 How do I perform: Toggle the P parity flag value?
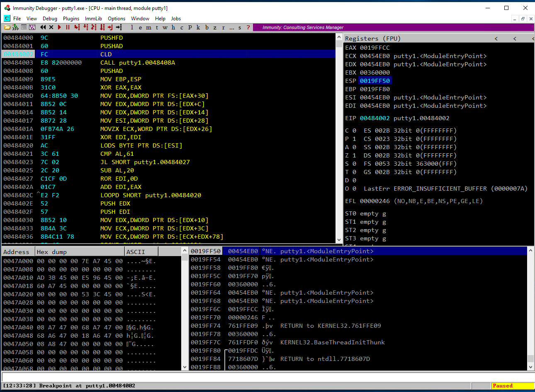click(354, 139)
